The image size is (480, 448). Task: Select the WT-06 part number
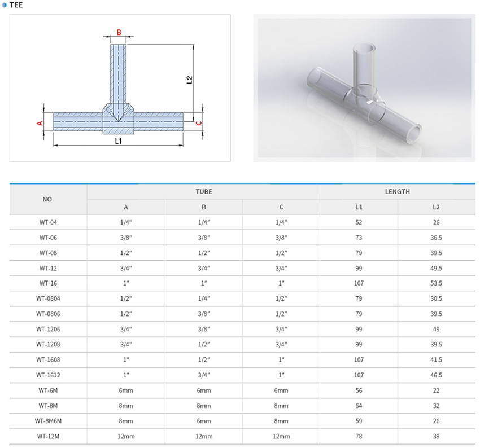[x=48, y=238]
